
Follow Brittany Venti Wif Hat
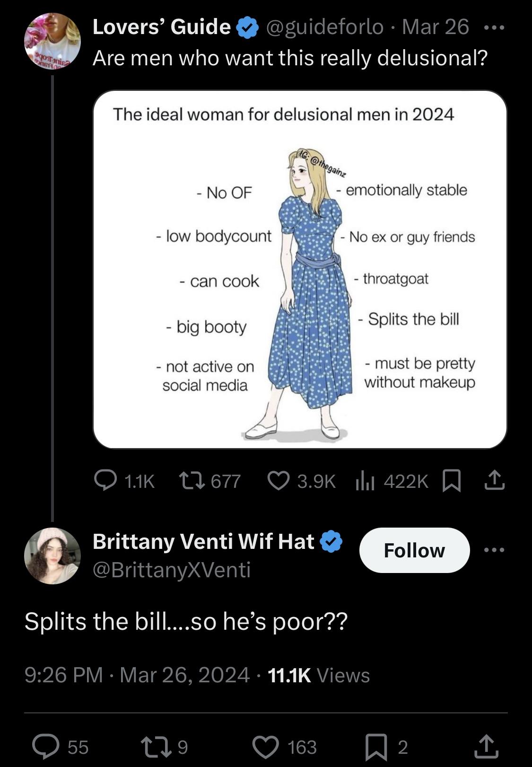pyautogui.click(x=414, y=550)
